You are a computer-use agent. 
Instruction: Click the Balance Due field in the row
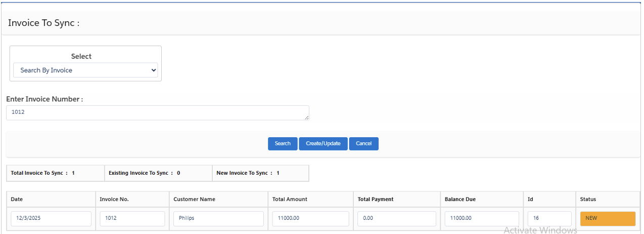[482, 218]
